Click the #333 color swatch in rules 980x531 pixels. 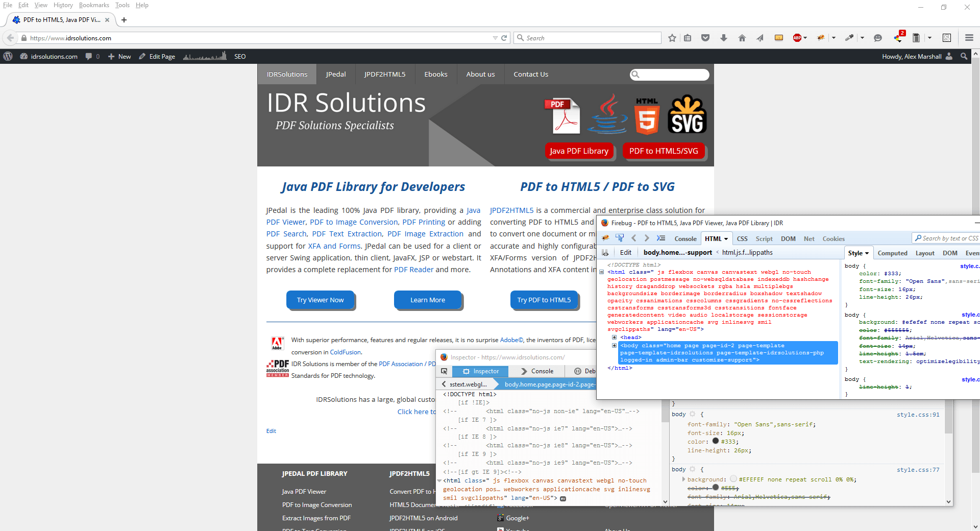pyautogui.click(x=716, y=441)
